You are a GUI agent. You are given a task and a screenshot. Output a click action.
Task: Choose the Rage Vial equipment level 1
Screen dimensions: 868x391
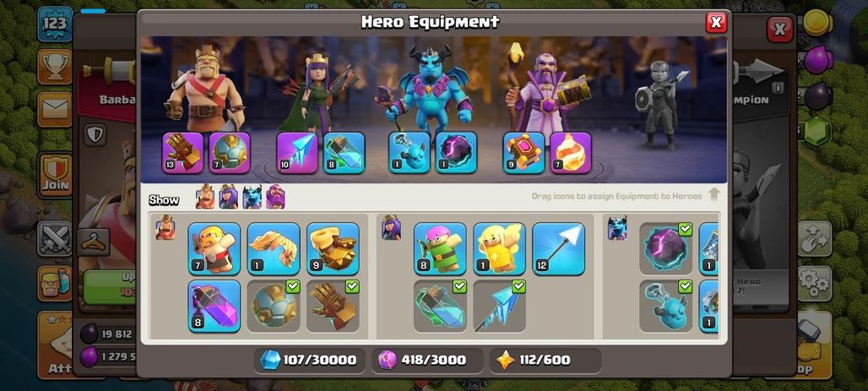point(274,248)
